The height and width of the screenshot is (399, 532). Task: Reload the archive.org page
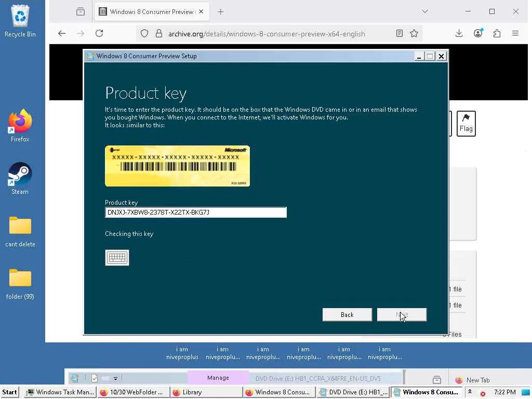pos(99,33)
